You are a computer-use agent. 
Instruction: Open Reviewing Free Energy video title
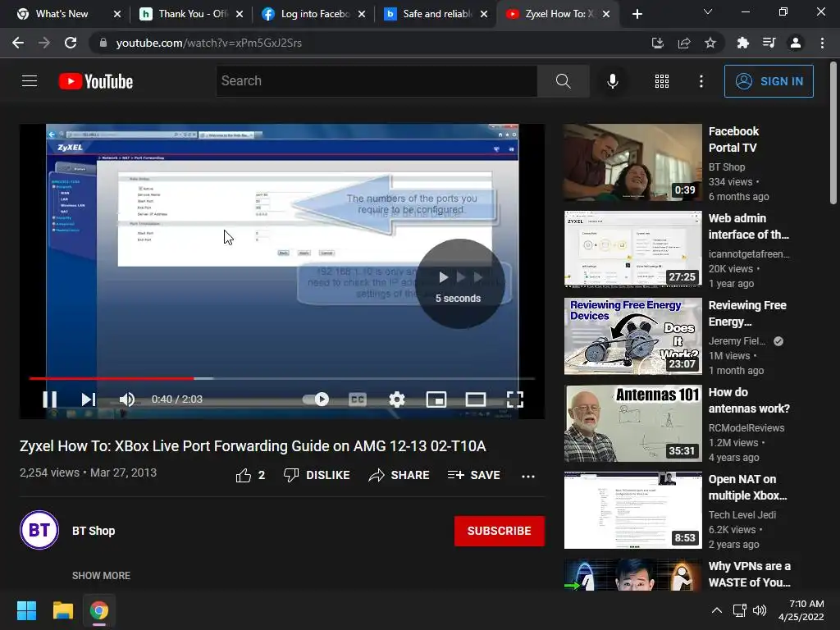click(747, 313)
